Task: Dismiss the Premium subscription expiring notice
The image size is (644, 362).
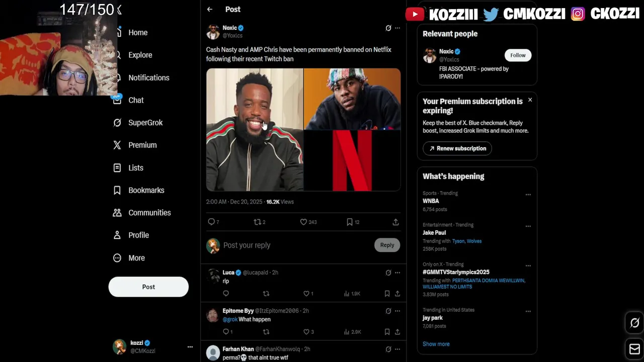Action: click(530, 100)
